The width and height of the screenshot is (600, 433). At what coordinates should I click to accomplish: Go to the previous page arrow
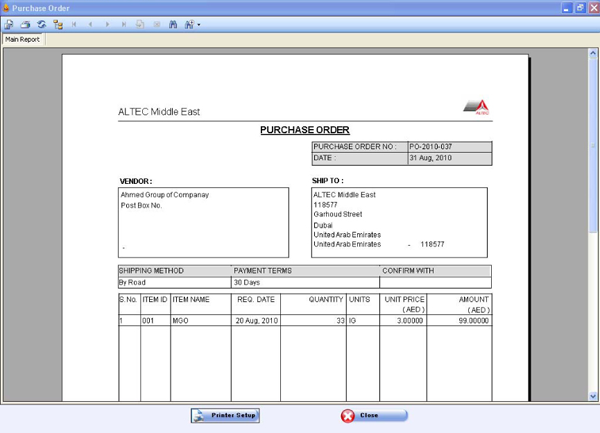pos(90,24)
